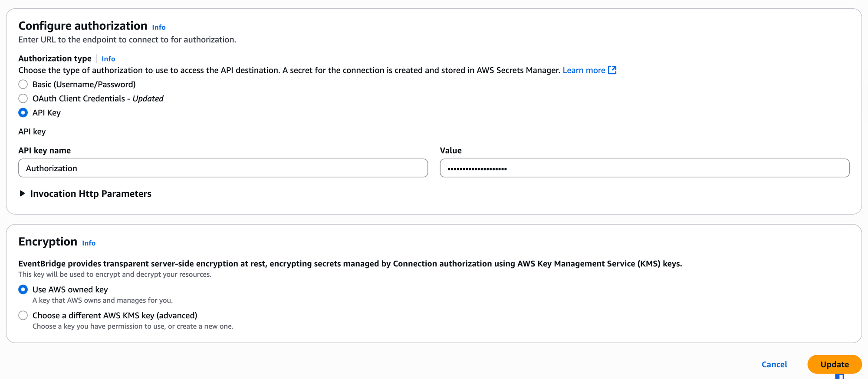
Task: Select OAuth Client Credentials radio button
Action: tap(23, 98)
